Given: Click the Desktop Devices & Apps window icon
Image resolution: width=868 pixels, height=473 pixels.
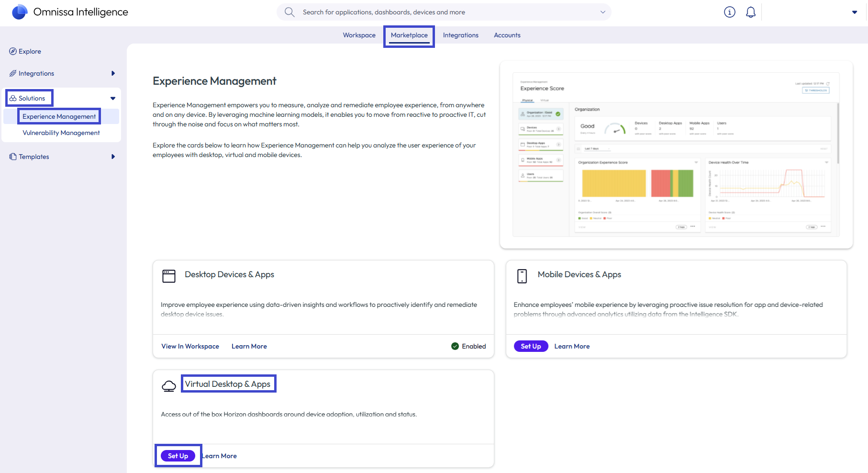Looking at the screenshot, I should pos(169,276).
